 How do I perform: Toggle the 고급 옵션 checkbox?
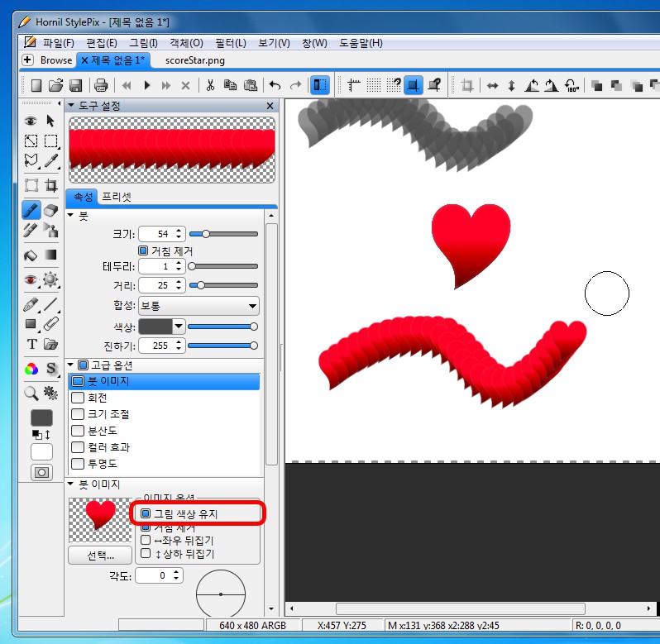pyautogui.click(x=84, y=365)
